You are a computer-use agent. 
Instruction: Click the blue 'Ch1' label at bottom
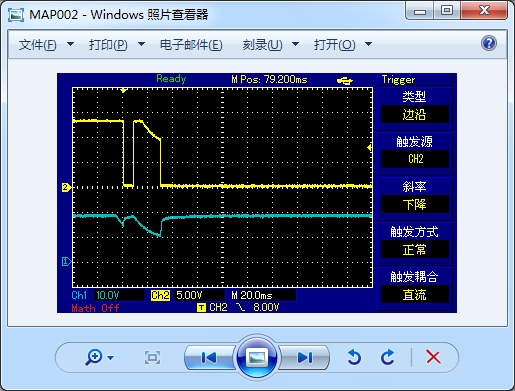coord(79,295)
